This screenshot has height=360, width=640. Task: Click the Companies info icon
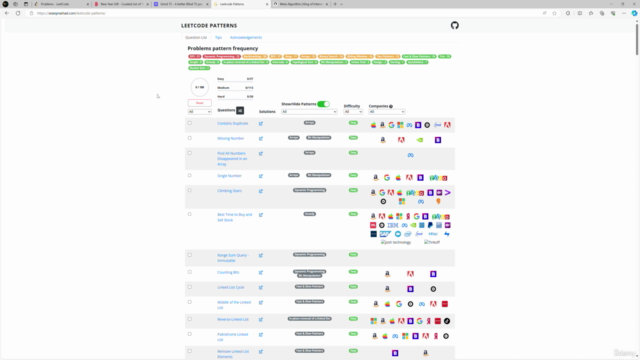[391, 106]
